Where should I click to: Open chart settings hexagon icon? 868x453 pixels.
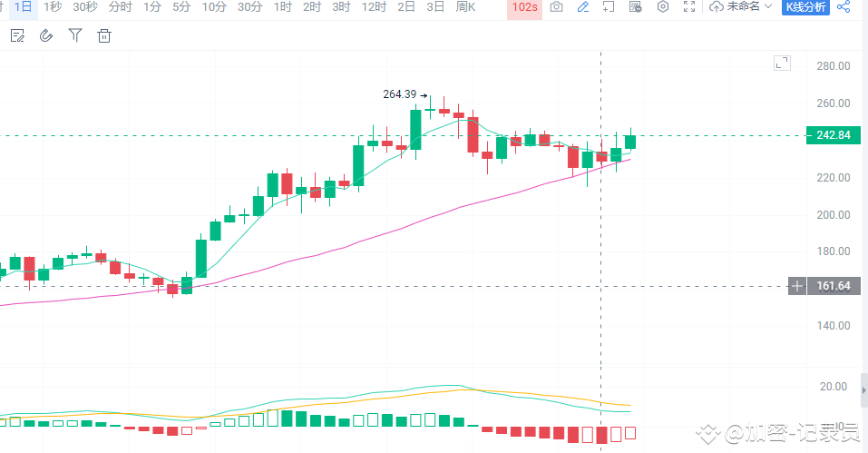tap(663, 7)
